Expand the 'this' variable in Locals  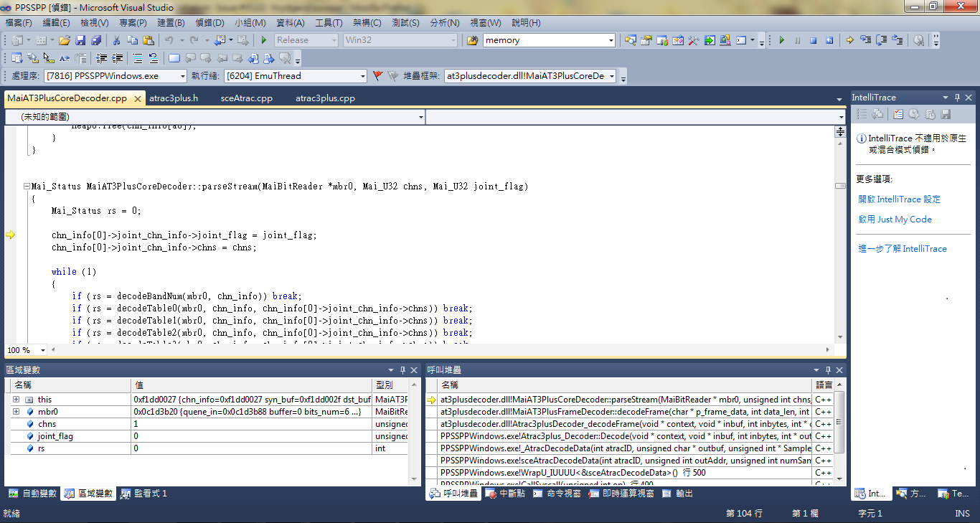[x=16, y=400]
